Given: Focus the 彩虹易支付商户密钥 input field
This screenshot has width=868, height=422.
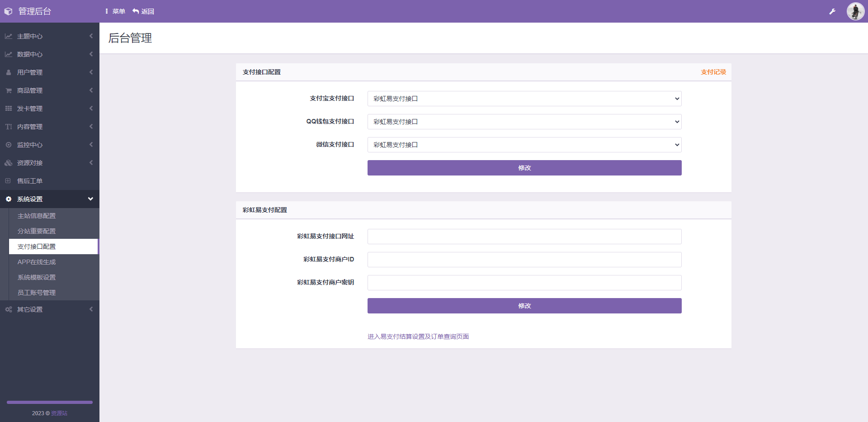Looking at the screenshot, I should 524,283.
